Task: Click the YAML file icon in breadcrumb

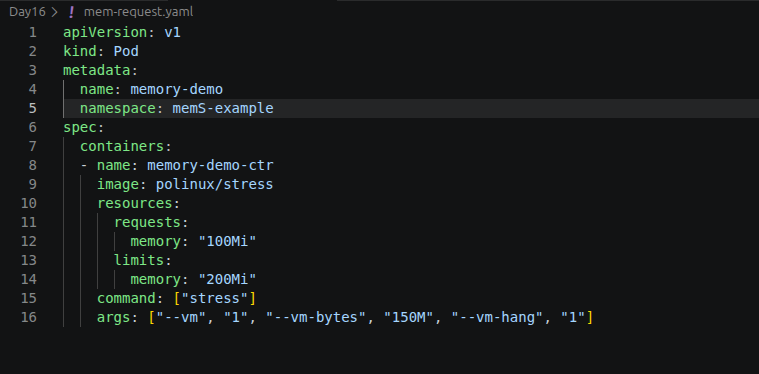Action: coord(71,12)
